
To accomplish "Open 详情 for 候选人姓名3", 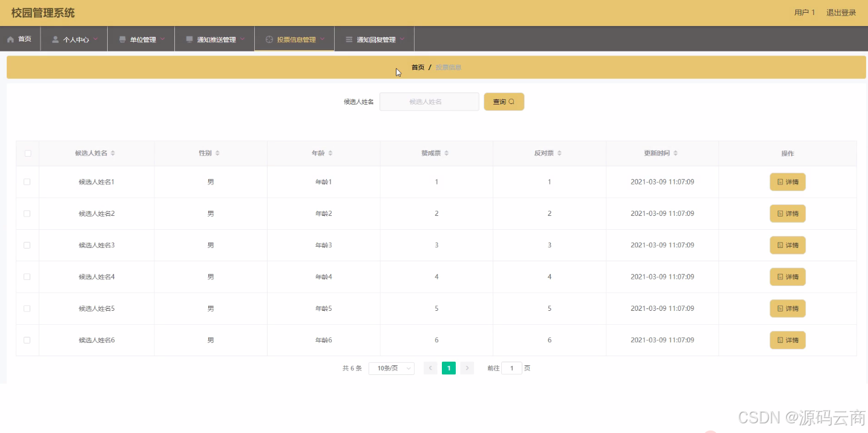I will [787, 245].
